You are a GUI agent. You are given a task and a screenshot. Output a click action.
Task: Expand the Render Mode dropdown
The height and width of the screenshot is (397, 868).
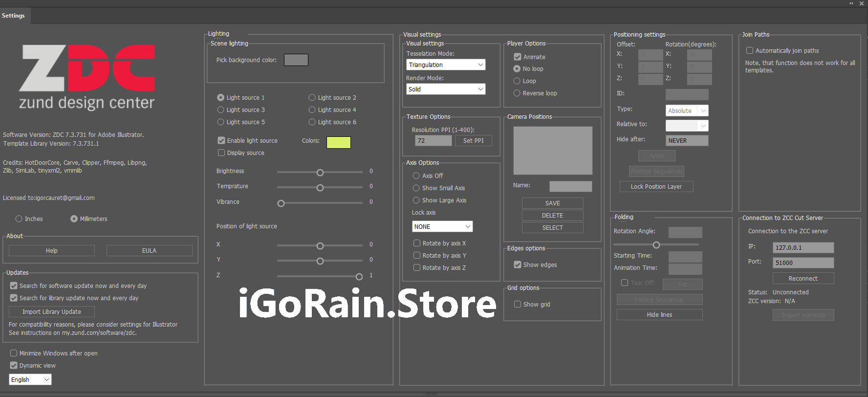coord(445,89)
